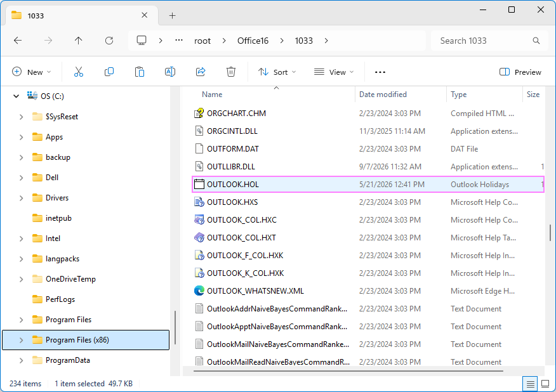556x392 pixels.
Task: Click the horizontal scrollbar under file list
Action: (x=348, y=371)
